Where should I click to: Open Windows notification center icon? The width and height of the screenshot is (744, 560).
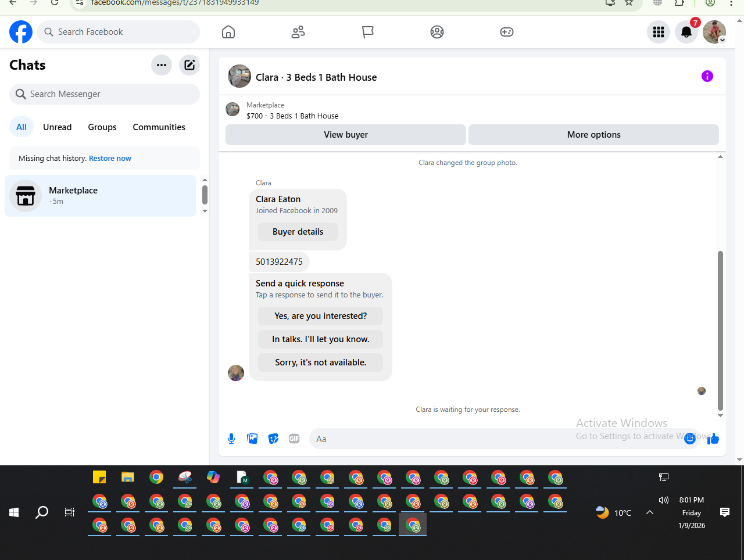(725, 512)
